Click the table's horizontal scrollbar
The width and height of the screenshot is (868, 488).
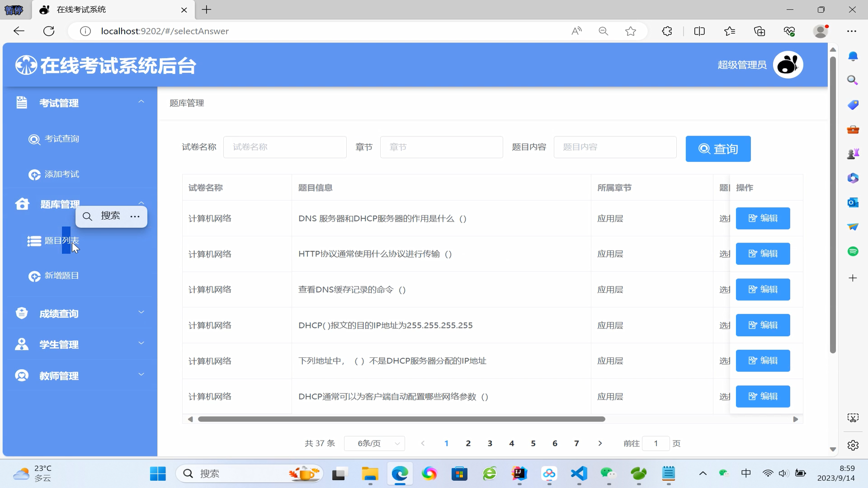[x=401, y=419]
